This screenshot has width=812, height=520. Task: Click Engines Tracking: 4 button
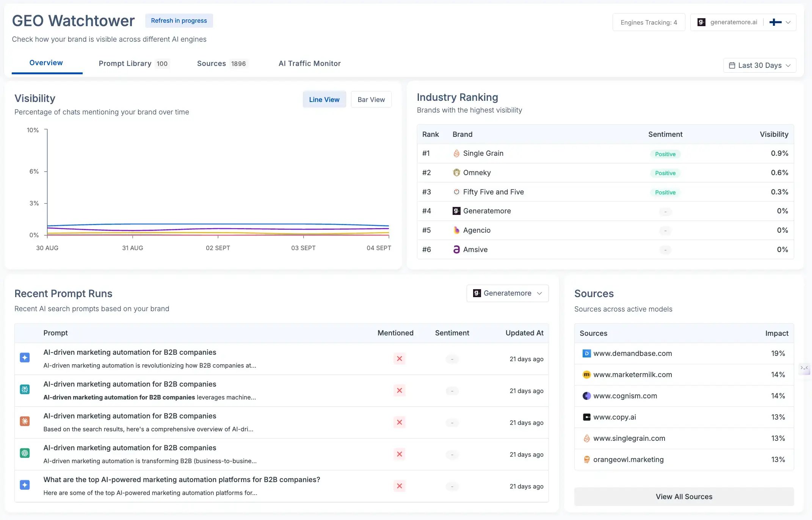(648, 22)
